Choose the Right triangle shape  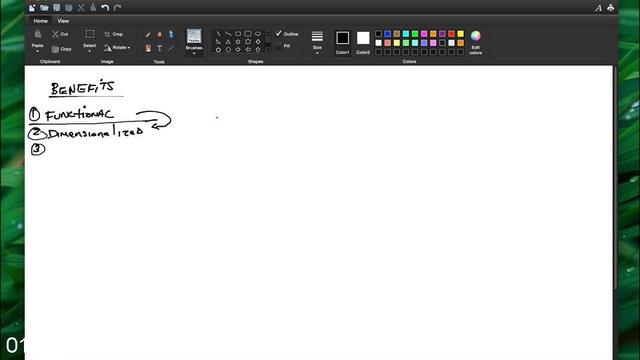218,42
